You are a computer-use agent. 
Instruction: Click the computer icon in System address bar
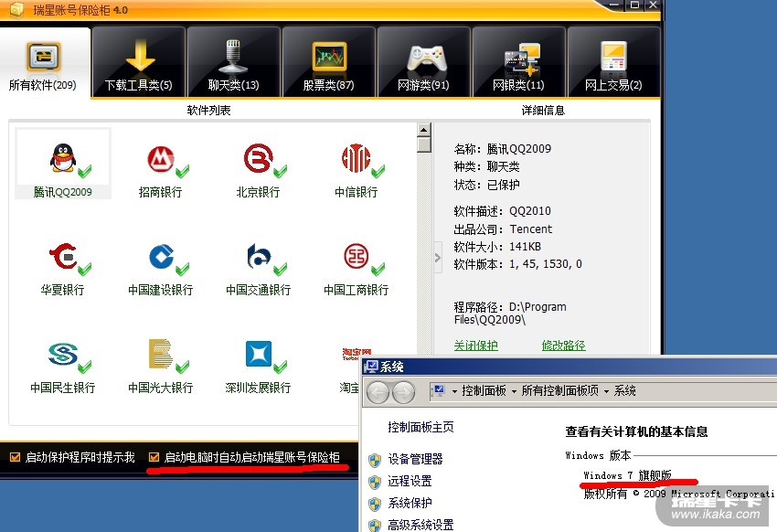(438, 391)
